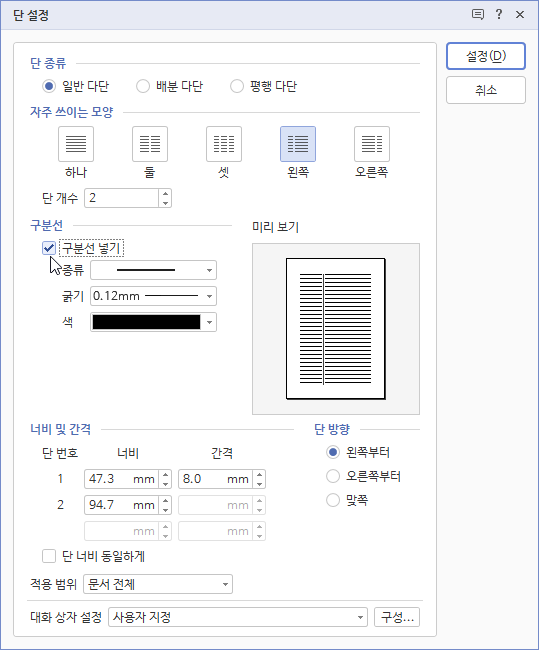Decrease column 1 width with the down arrow
Viewport: 539px width, 650px height.
165,484
